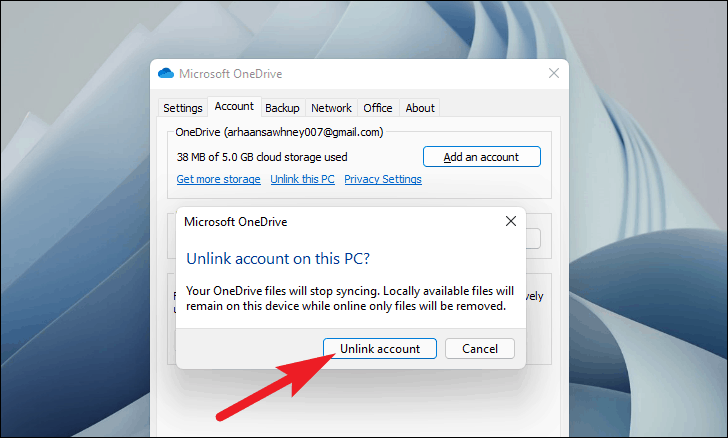Dismiss the unlink dialog with its X icon
Image resolution: width=728 pixels, height=438 pixels.
click(511, 221)
